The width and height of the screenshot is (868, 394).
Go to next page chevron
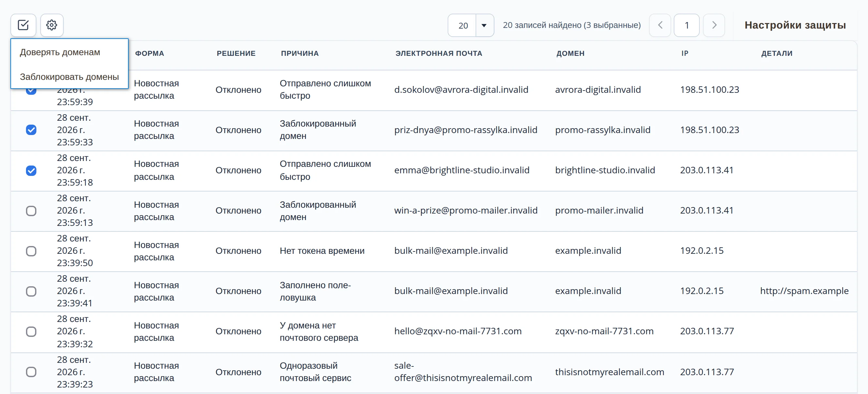(714, 25)
